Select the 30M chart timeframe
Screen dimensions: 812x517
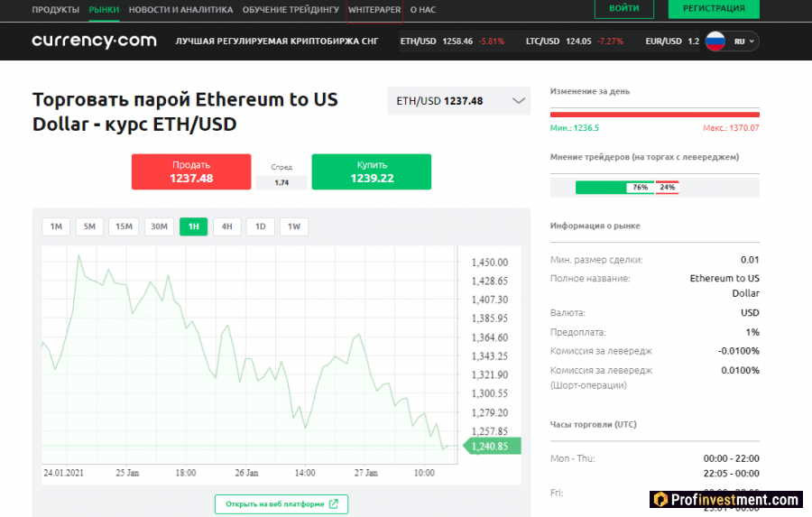point(159,226)
